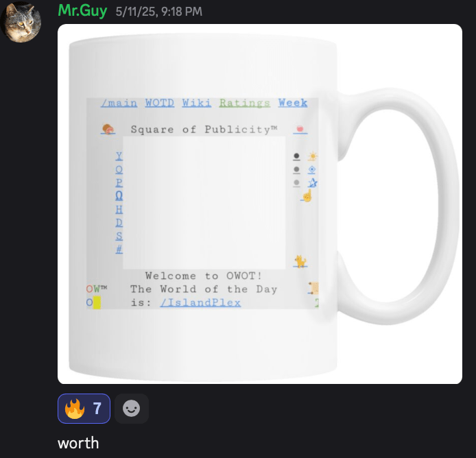Select the WOTD link on the mug

[160, 103]
